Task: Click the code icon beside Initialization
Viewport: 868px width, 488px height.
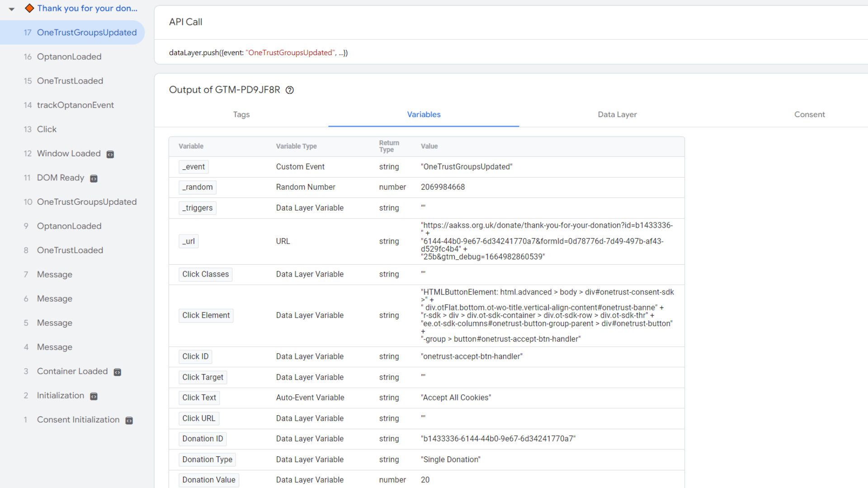Action: pyautogui.click(x=94, y=396)
